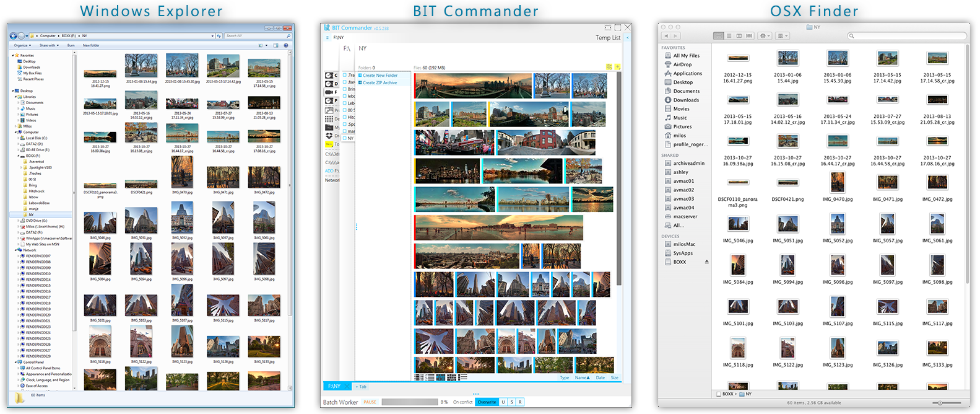Click Create ZIP Archive in BIT Commander
Image resolution: width=980 pixels, height=414 pixels.
coord(379,82)
